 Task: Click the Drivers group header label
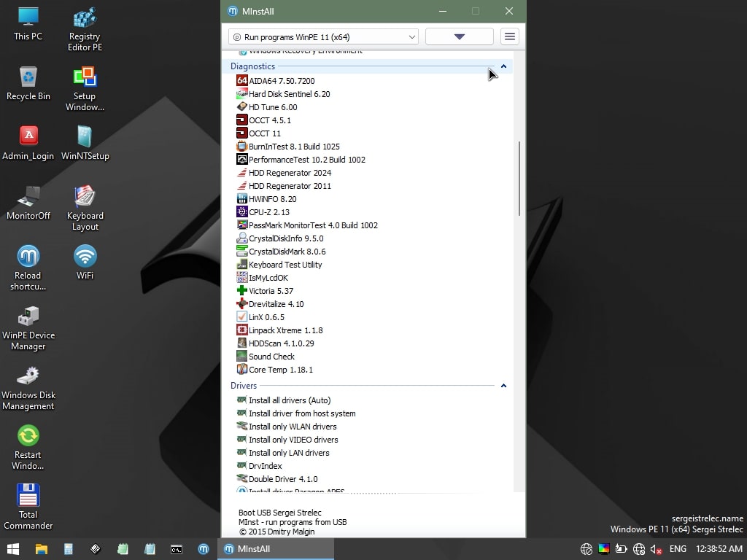click(244, 386)
